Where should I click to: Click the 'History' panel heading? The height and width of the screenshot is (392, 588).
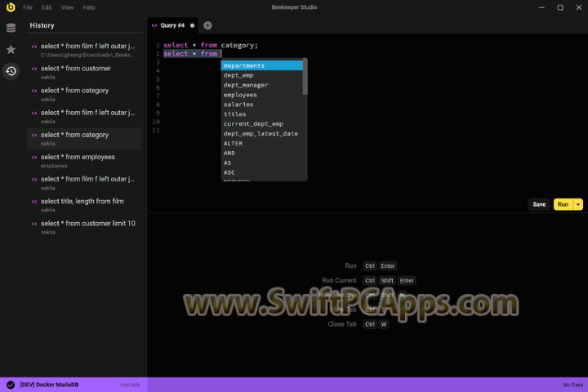click(x=42, y=25)
